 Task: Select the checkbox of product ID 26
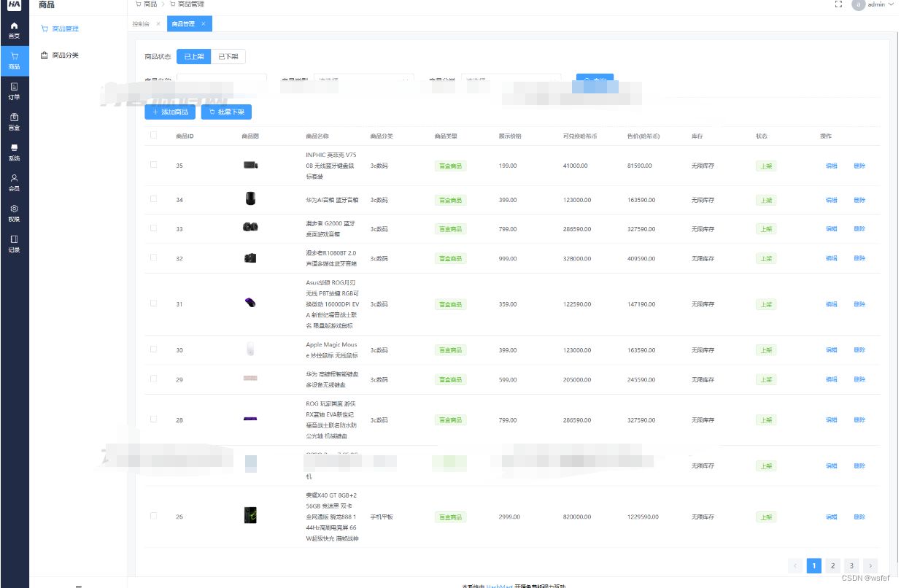152,517
